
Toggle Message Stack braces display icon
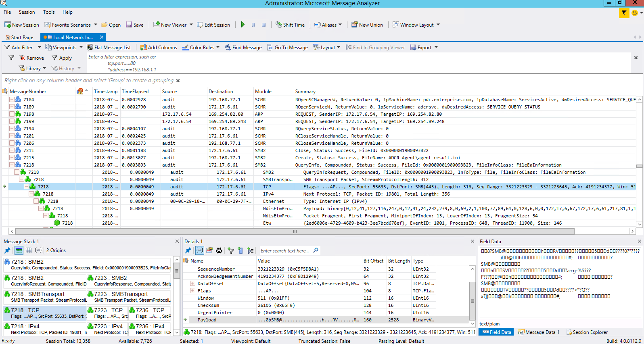38,250
